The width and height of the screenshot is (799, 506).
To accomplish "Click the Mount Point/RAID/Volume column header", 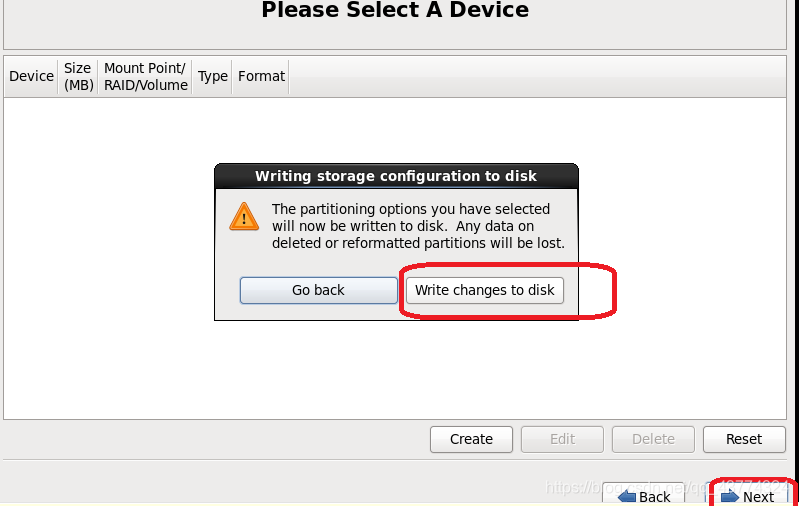I will point(146,76).
